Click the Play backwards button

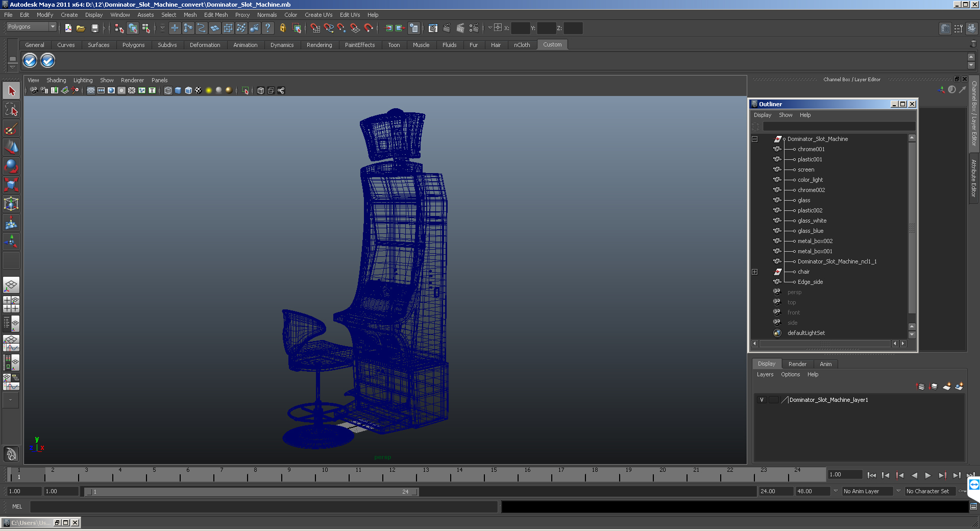[914, 475]
